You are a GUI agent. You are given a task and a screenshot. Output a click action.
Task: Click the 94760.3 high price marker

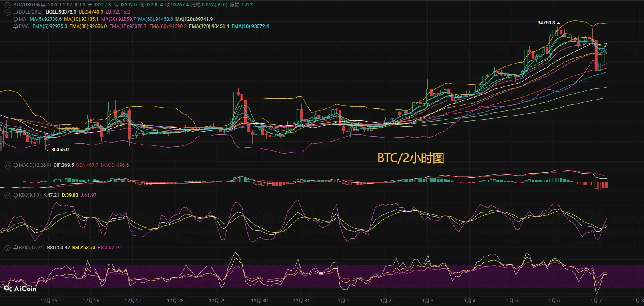point(546,23)
